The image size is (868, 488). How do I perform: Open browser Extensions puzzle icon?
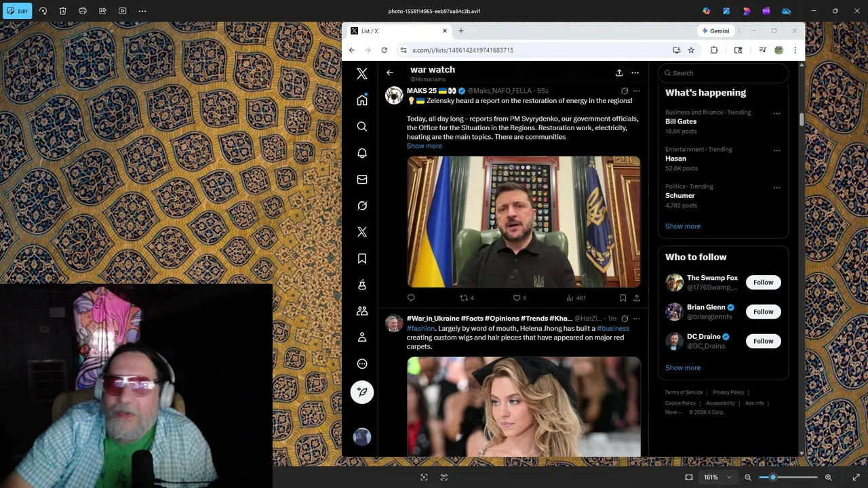[x=714, y=50]
